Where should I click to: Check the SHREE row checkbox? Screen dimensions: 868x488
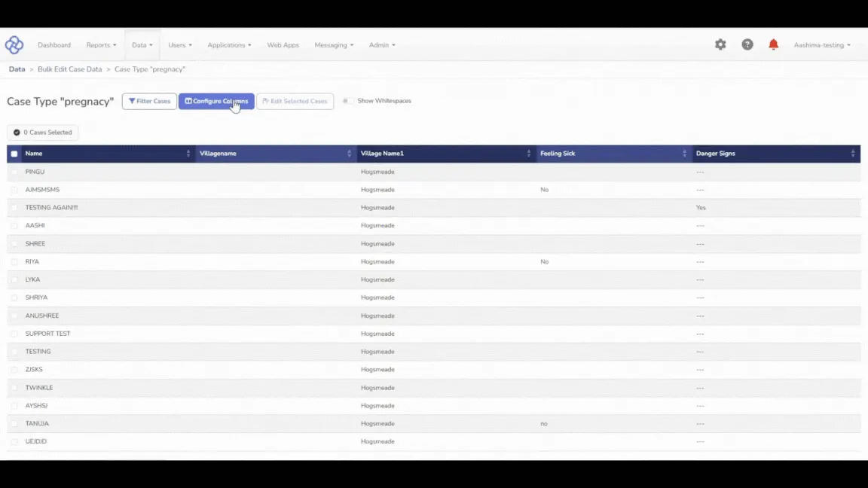pyautogui.click(x=14, y=243)
